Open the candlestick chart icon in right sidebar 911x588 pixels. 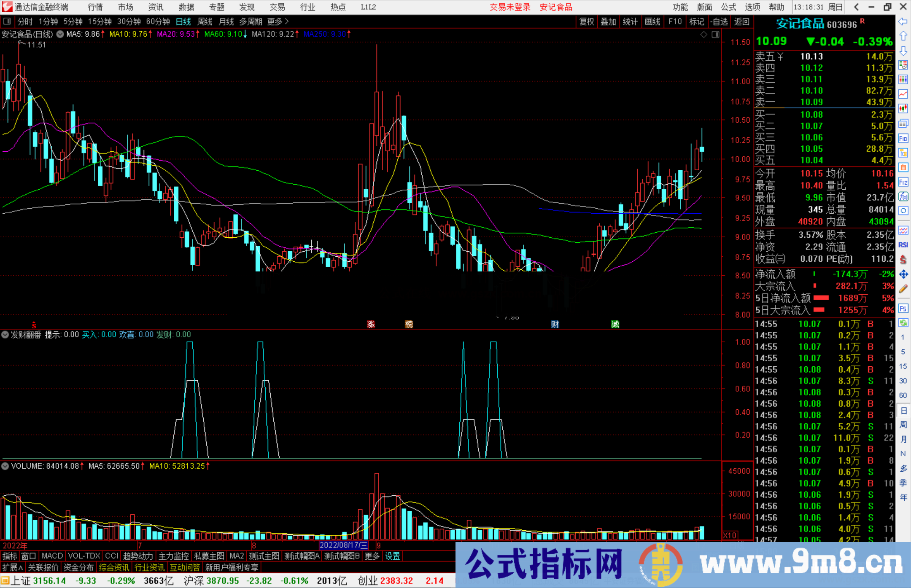(x=903, y=108)
